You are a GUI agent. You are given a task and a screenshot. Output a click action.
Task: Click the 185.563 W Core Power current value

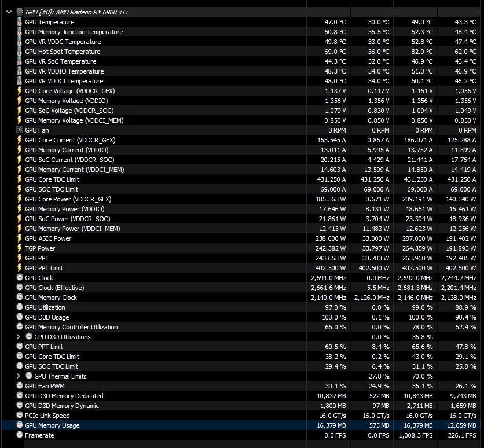[x=331, y=199]
